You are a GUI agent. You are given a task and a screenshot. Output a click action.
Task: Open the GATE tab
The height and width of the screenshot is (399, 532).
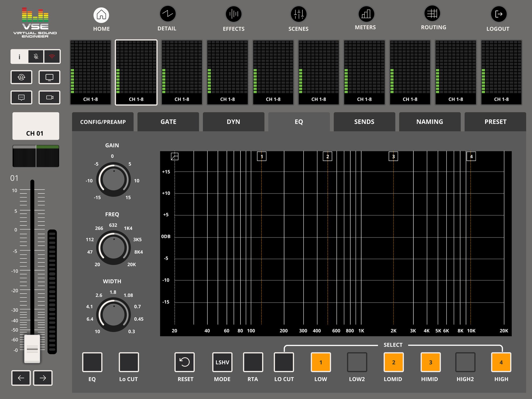pos(168,122)
